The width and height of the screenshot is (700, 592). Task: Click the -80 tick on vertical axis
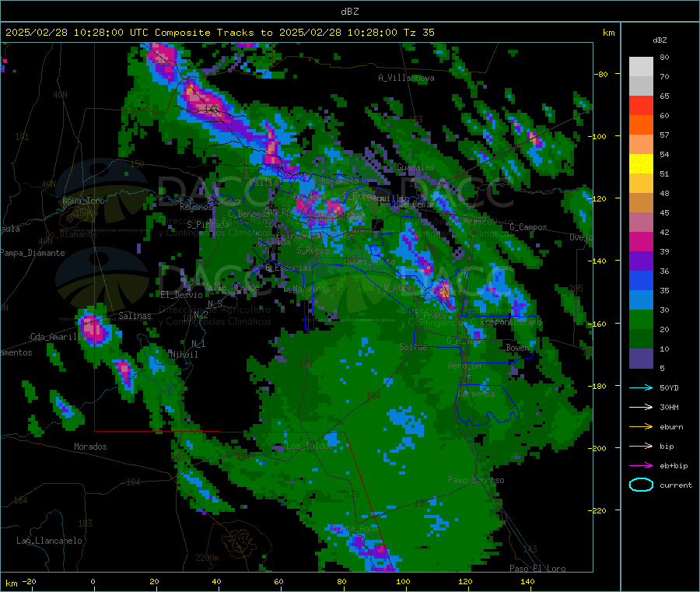pos(600,74)
